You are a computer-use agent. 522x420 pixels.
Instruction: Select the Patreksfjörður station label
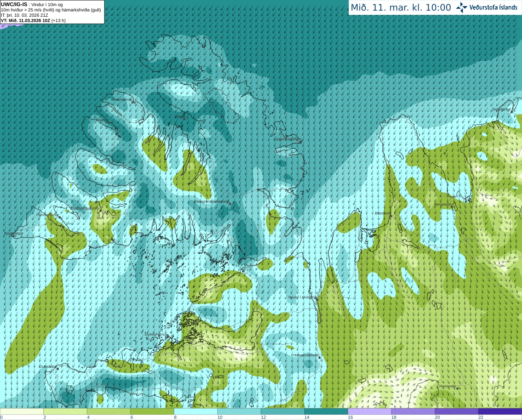[47, 214]
